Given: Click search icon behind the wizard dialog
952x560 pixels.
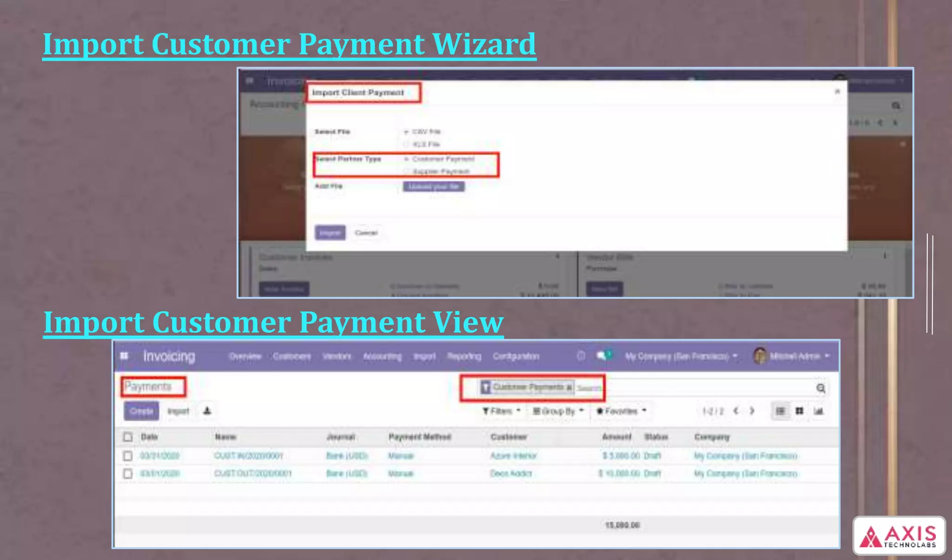Looking at the screenshot, I should tap(896, 106).
